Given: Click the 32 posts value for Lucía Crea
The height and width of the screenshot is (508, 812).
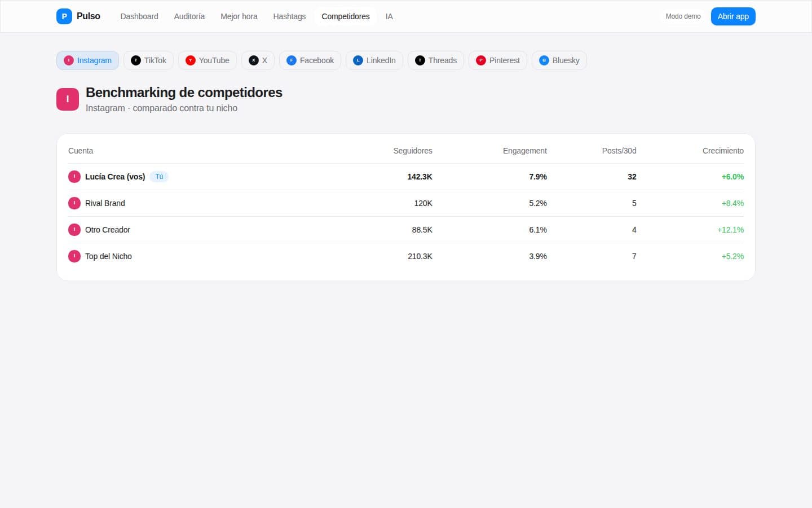Looking at the screenshot, I should coord(632,177).
